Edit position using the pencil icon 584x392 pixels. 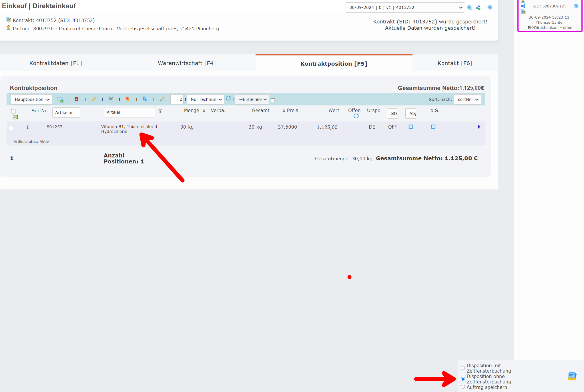pyautogui.click(x=94, y=99)
